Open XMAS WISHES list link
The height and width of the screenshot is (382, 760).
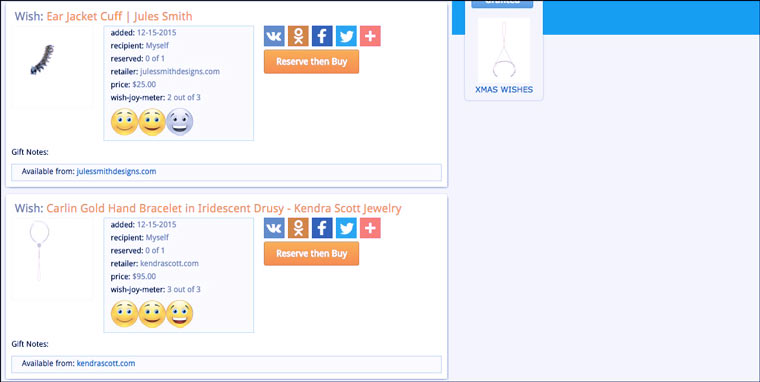504,90
